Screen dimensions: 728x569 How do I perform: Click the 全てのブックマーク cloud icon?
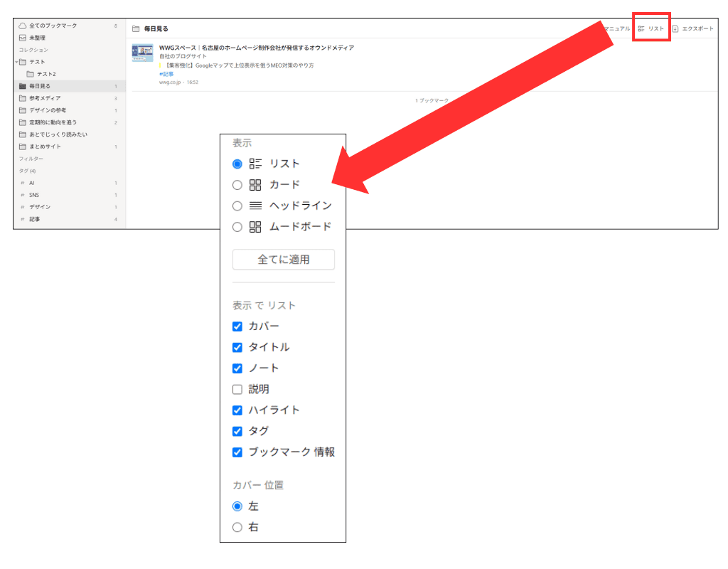click(21, 25)
